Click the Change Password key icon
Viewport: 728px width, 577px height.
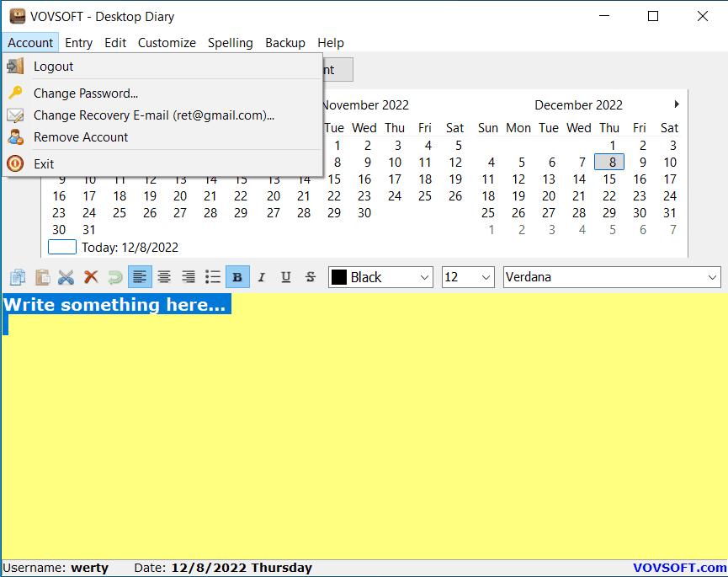[15, 93]
